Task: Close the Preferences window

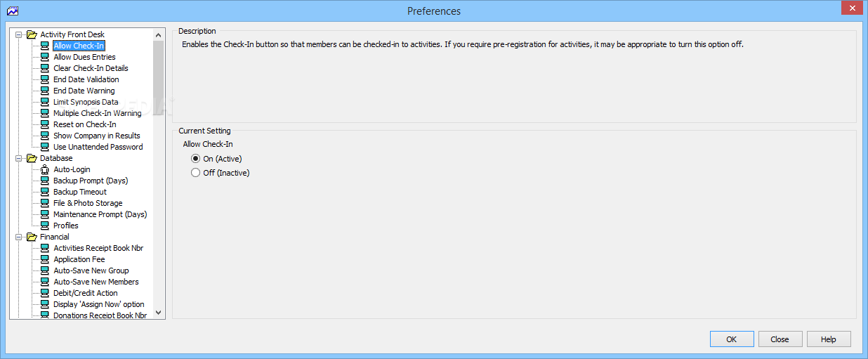Action: (851, 7)
